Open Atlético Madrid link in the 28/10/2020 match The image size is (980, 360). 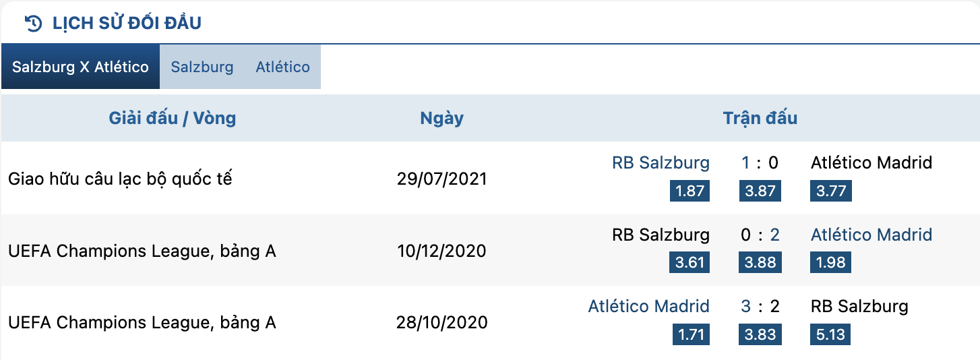click(x=649, y=306)
